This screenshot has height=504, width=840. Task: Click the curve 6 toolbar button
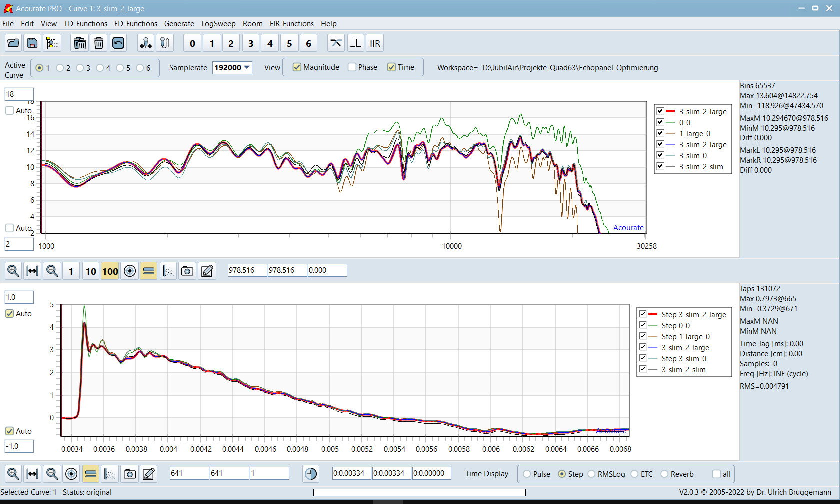coord(308,43)
